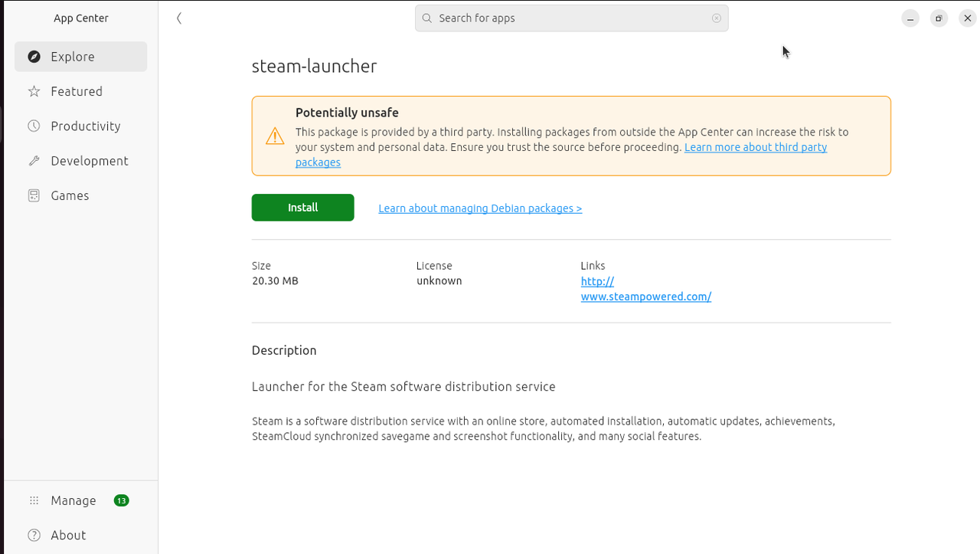This screenshot has width=980, height=554.
Task: Click the About question mark icon
Action: [34, 535]
